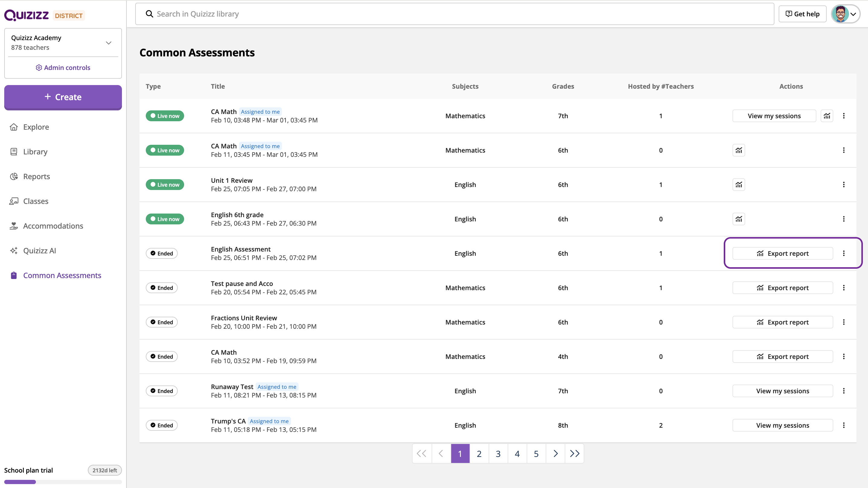The height and width of the screenshot is (488, 868).
Task: Export report for Test pause and Acco
Action: (x=782, y=288)
